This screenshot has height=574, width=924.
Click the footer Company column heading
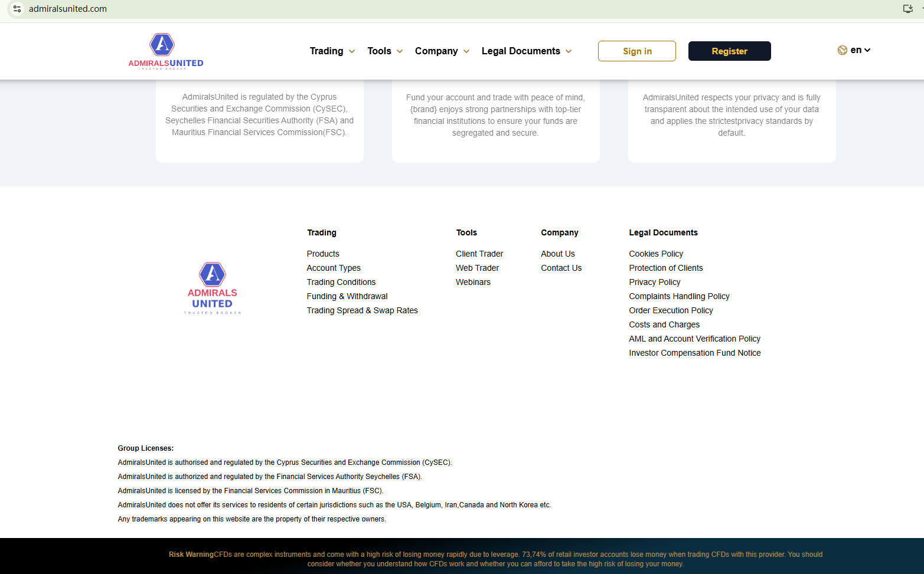click(560, 232)
